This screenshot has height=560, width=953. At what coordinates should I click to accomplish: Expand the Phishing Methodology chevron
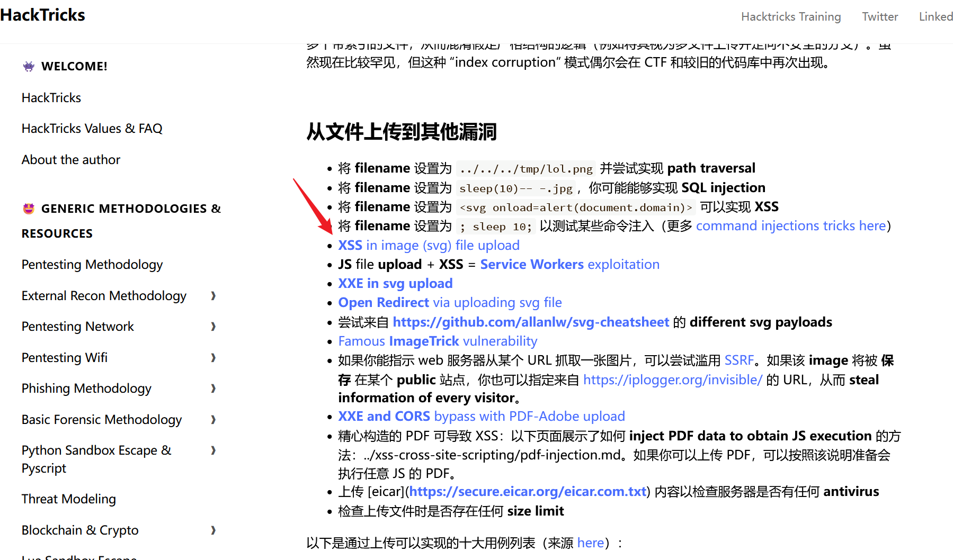(213, 389)
